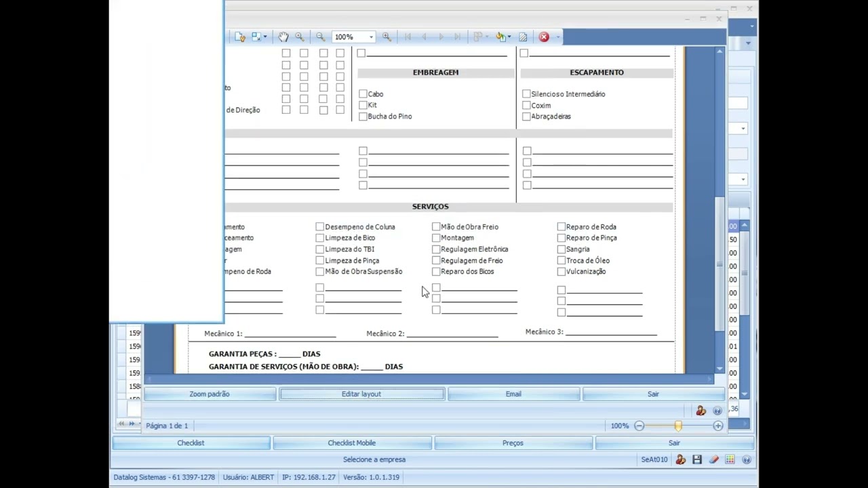
Task: Open the toolbar options arrow after red X
Action: [558, 37]
